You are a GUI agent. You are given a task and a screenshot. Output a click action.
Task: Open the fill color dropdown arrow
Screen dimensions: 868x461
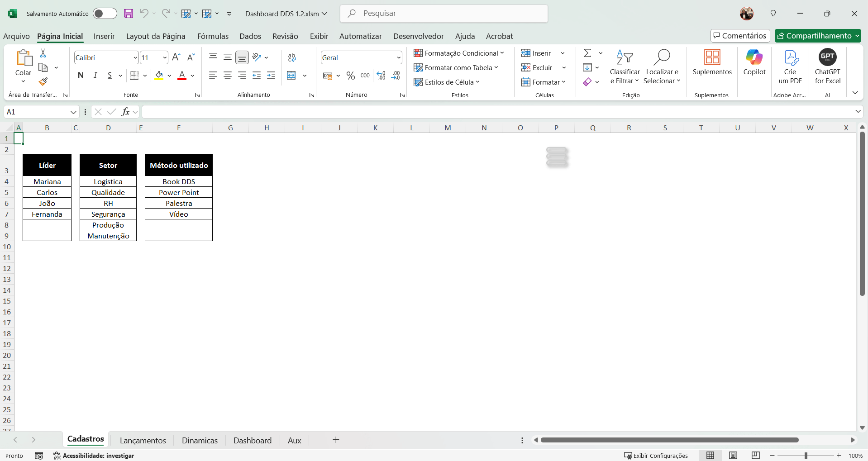(170, 76)
